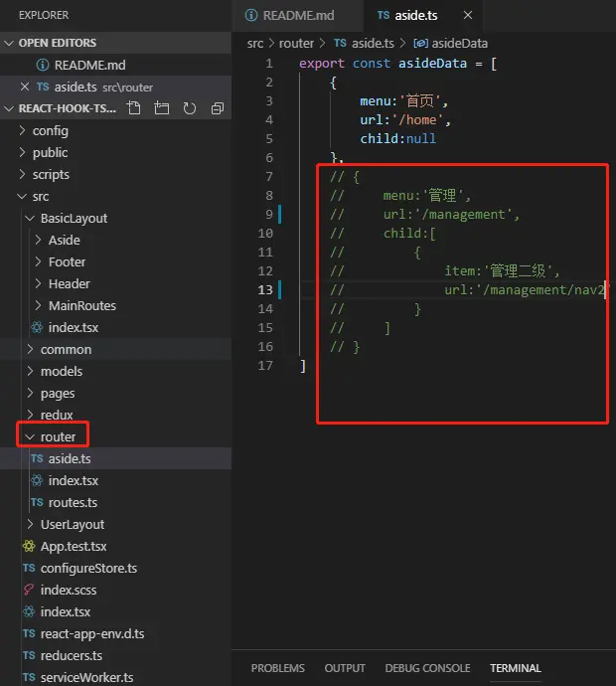The width and height of the screenshot is (616, 686).
Task: Close aside.ts in the Open Editors list
Action: tap(25, 86)
